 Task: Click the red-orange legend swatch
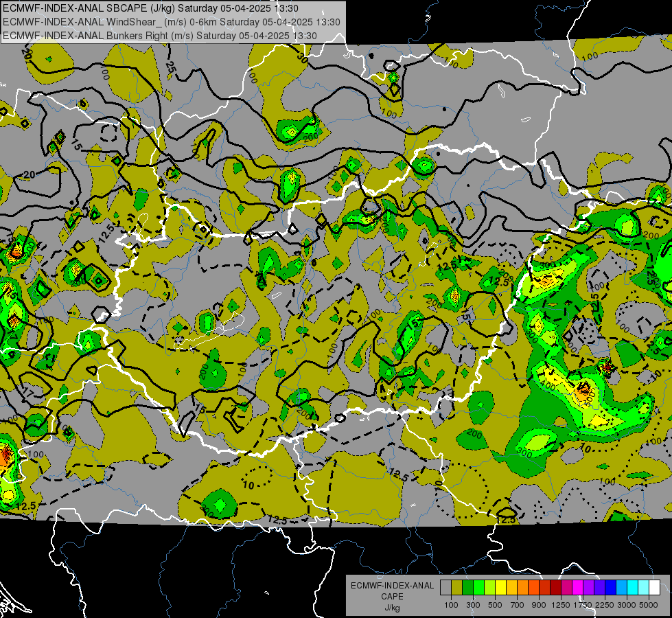point(533,588)
